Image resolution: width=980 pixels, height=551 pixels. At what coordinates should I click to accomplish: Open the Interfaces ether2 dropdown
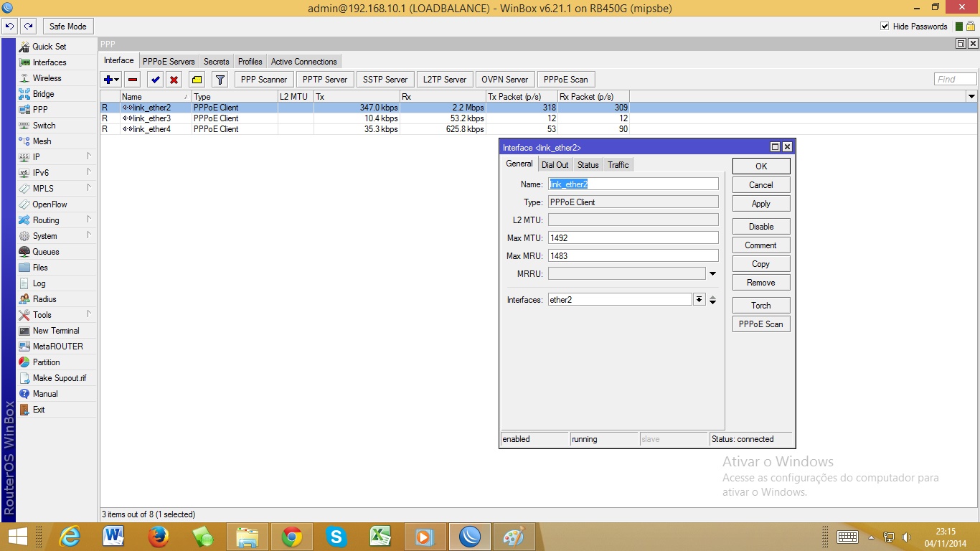pyautogui.click(x=699, y=300)
